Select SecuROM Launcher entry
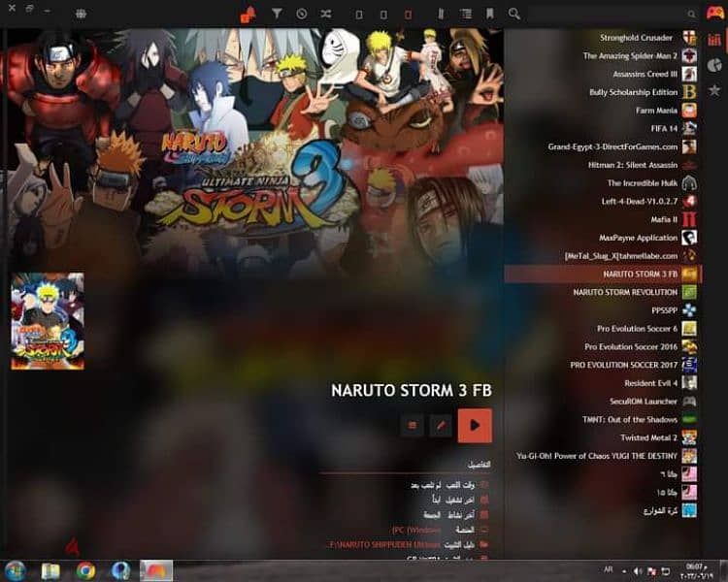This screenshot has height=582, width=728. (603, 401)
